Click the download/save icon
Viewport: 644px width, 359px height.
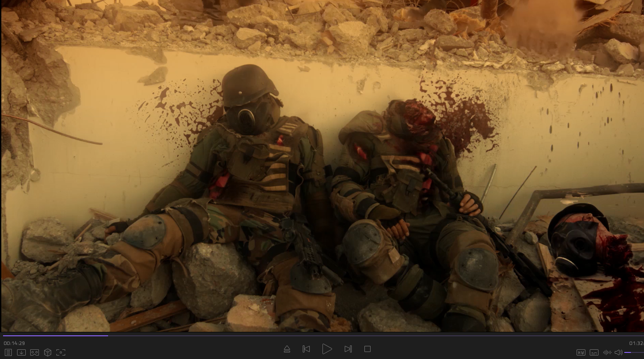tap(21, 352)
